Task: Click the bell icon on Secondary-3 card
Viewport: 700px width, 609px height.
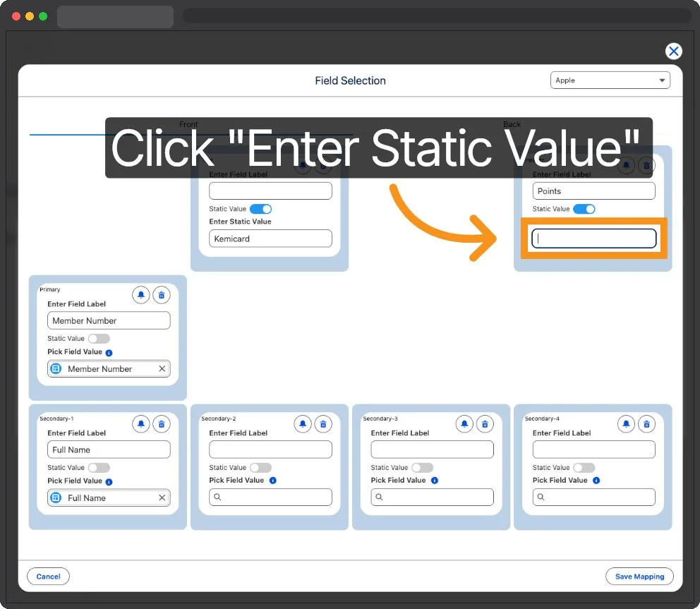Action: pyautogui.click(x=464, y=424)
